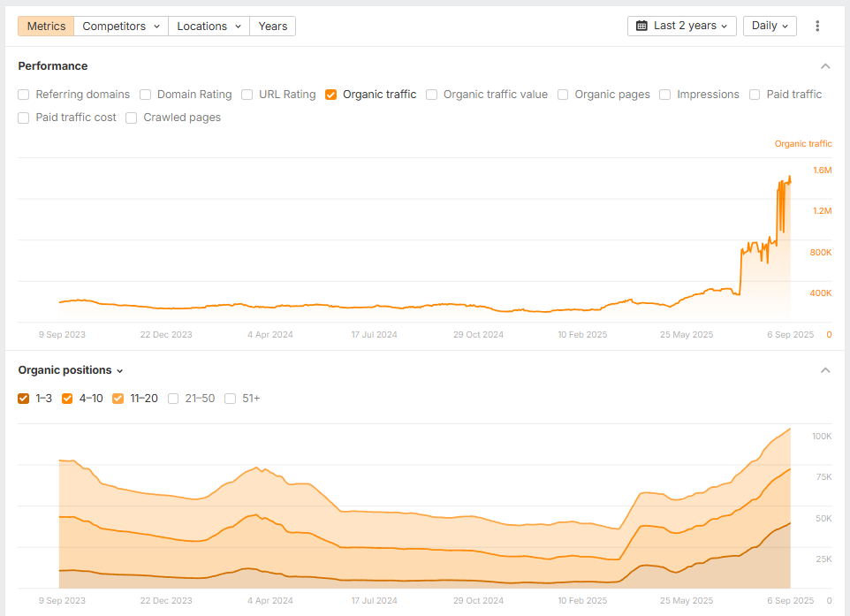The image size is (850, 616).
Task: Open the Organic positions section dropdown
Action: tap(72, 370)
